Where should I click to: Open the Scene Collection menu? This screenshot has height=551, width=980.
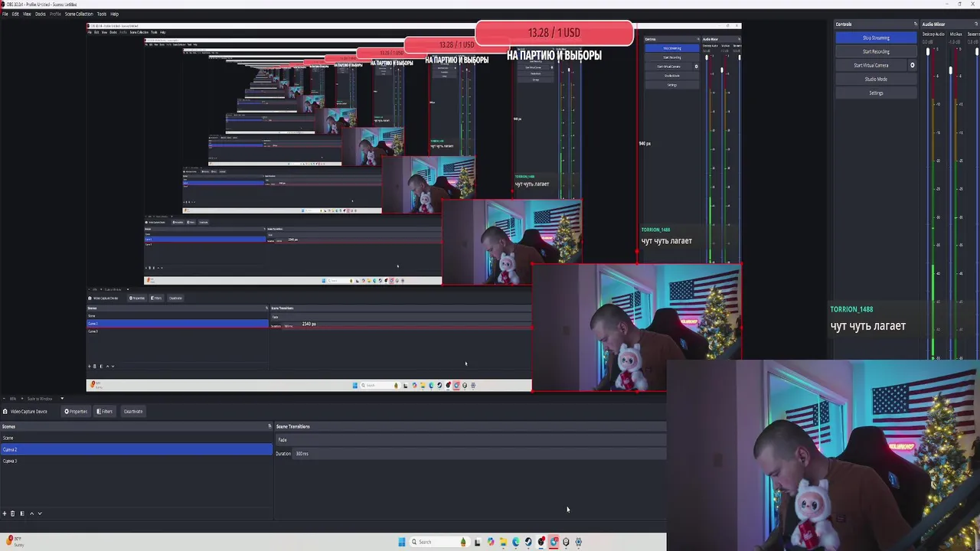click(x=79, y=14)
